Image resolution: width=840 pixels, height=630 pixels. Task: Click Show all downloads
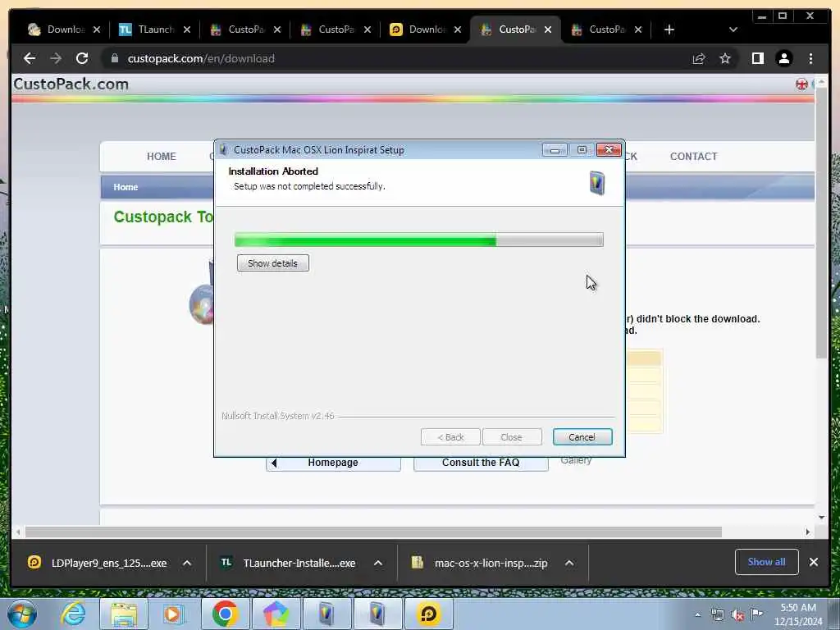[766, 562]
